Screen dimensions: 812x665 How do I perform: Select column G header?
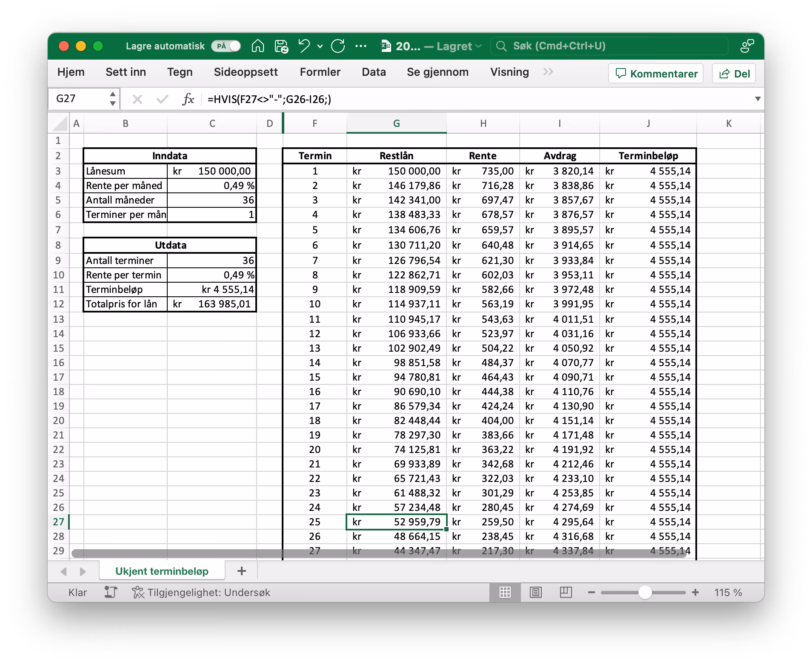396,123
